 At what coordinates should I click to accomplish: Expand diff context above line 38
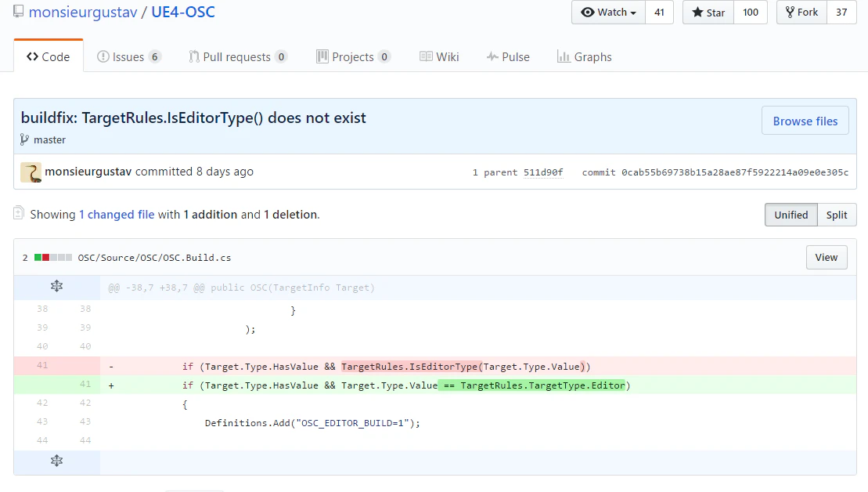[x=56, y=287]
